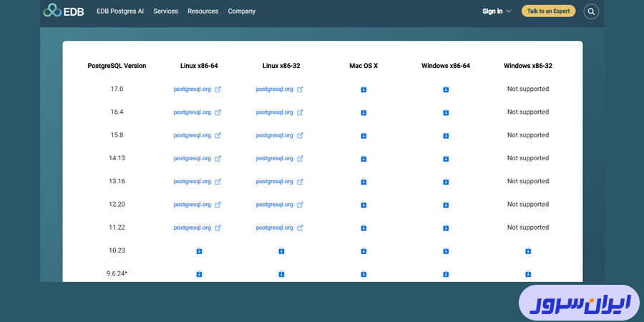
Task: Click the EDB logo
Action: [64, 11]
